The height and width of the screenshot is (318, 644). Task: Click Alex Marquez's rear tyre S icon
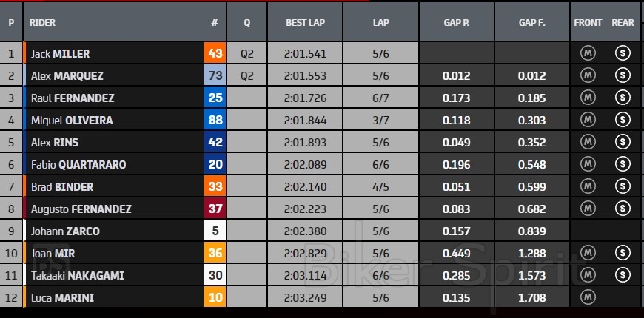623,75
